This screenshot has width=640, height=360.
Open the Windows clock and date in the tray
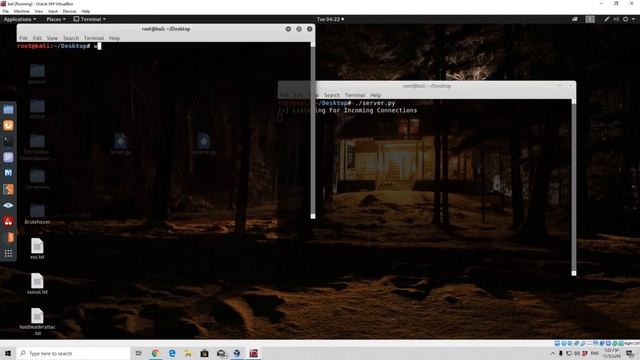(x=611, y=353)
